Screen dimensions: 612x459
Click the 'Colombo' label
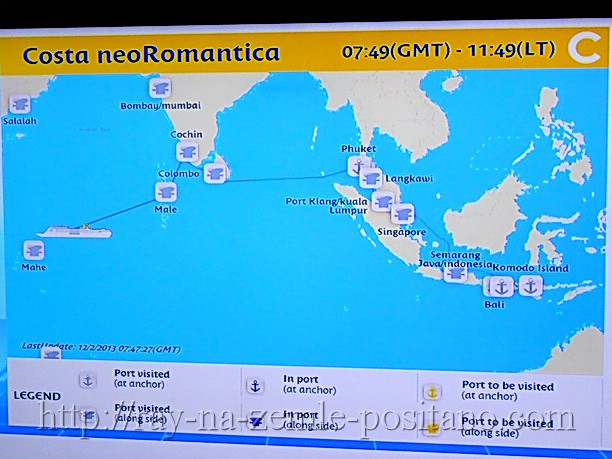pos(179,174)
